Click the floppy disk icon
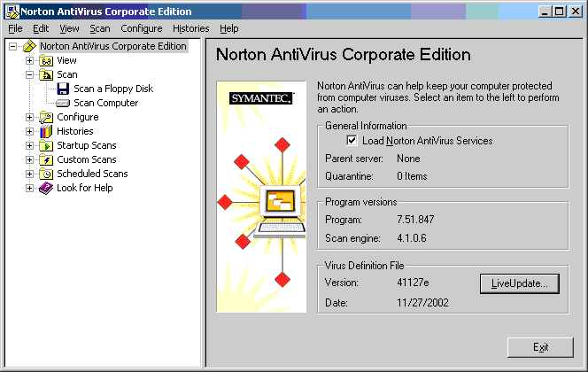Viewport: 588px width, 372px height. click(x=63, y=89)
